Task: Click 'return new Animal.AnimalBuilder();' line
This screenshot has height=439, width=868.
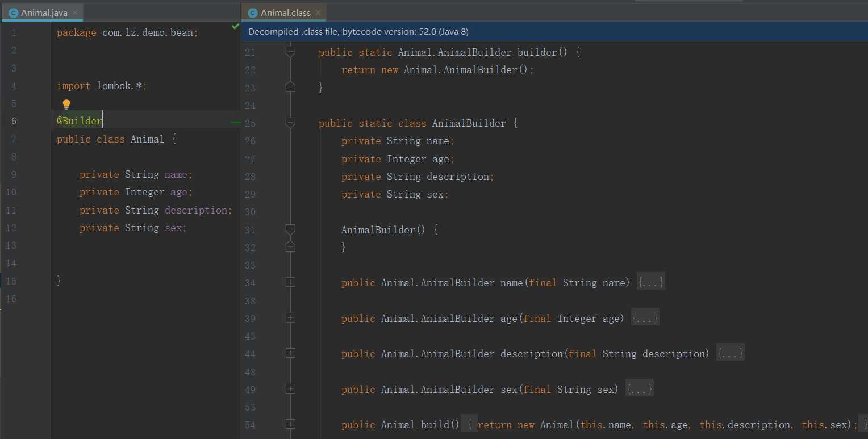Action: (x=437, y=70)
